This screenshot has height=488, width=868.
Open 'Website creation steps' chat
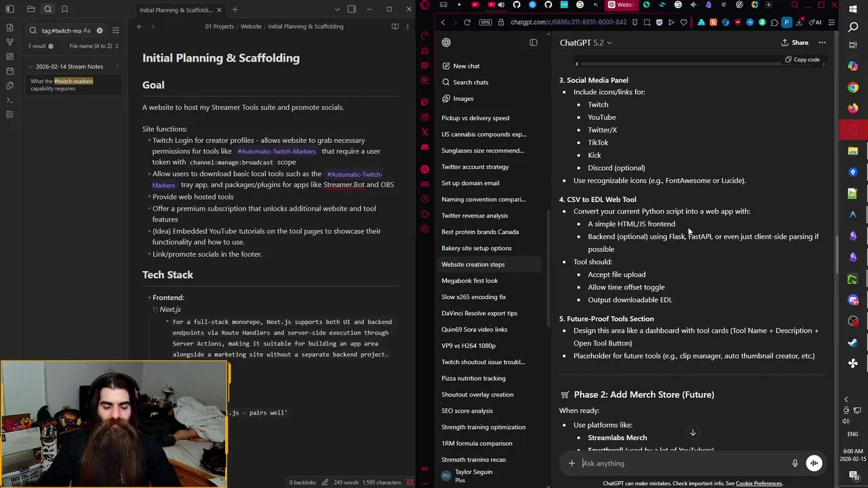point(490,264)
